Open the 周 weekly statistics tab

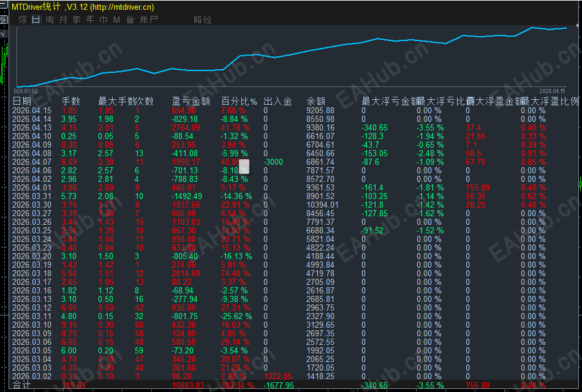[50, 20]
